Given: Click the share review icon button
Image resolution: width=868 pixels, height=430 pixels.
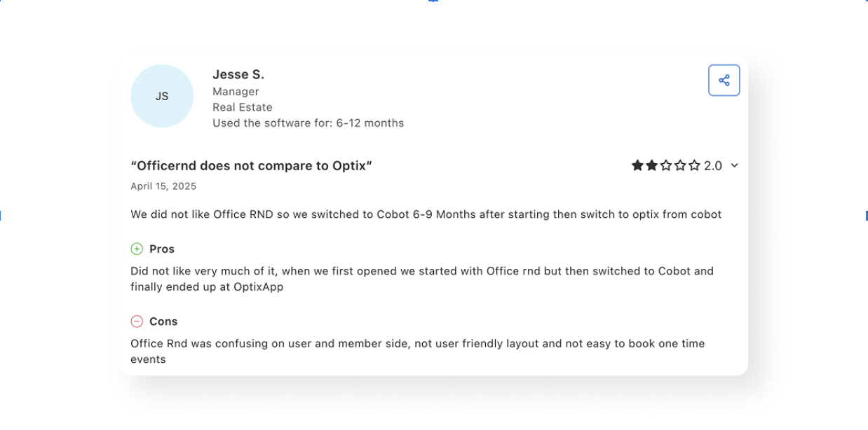Looking at the screenshot, I should coord(724,81).
